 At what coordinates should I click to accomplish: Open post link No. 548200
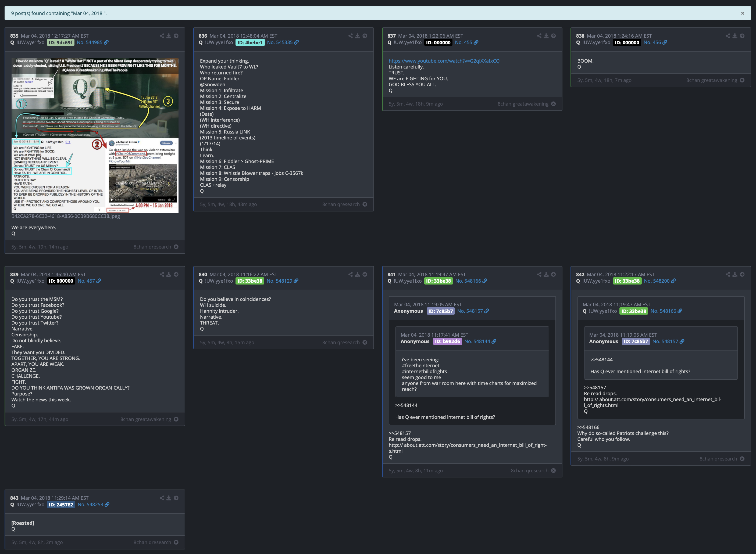click(660, 281)
